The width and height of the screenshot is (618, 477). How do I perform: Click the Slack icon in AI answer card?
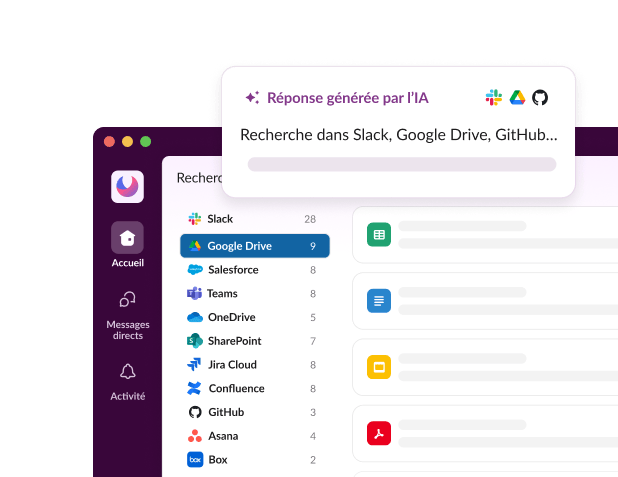(494, 97)
